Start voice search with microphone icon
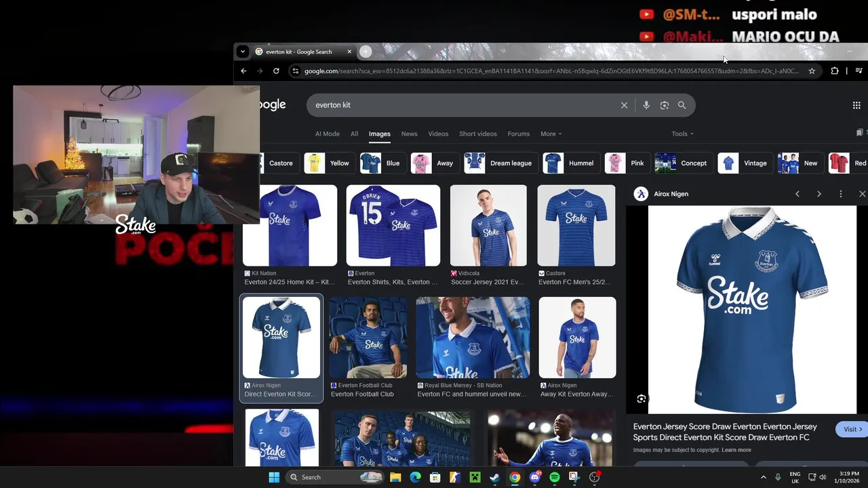 point(646,105)
